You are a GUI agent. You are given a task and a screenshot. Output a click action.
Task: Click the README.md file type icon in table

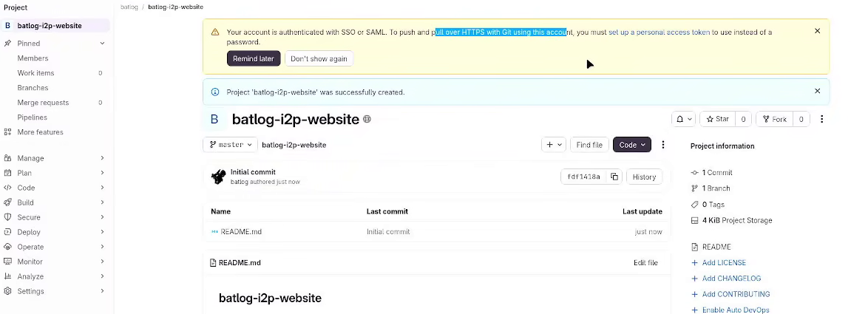(x=215, y=232)
